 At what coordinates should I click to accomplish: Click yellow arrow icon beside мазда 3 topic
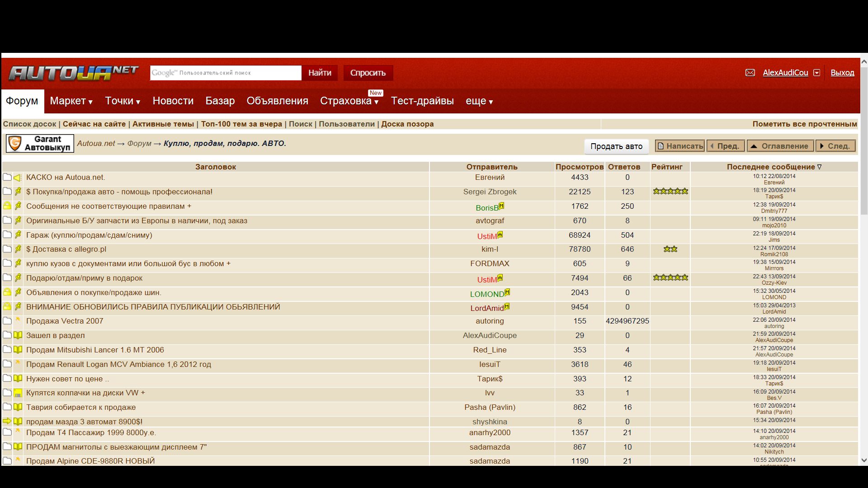point(7,421)
